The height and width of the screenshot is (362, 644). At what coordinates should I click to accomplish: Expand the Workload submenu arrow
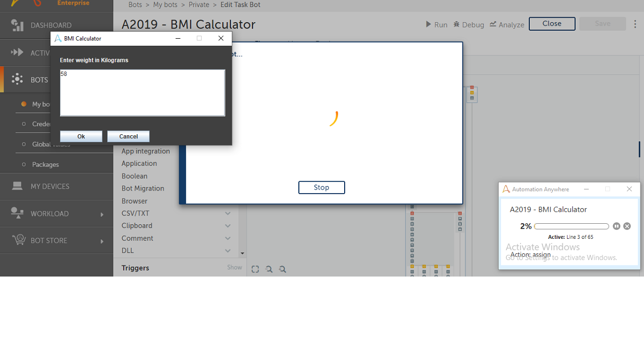click(x=102, y=214)
